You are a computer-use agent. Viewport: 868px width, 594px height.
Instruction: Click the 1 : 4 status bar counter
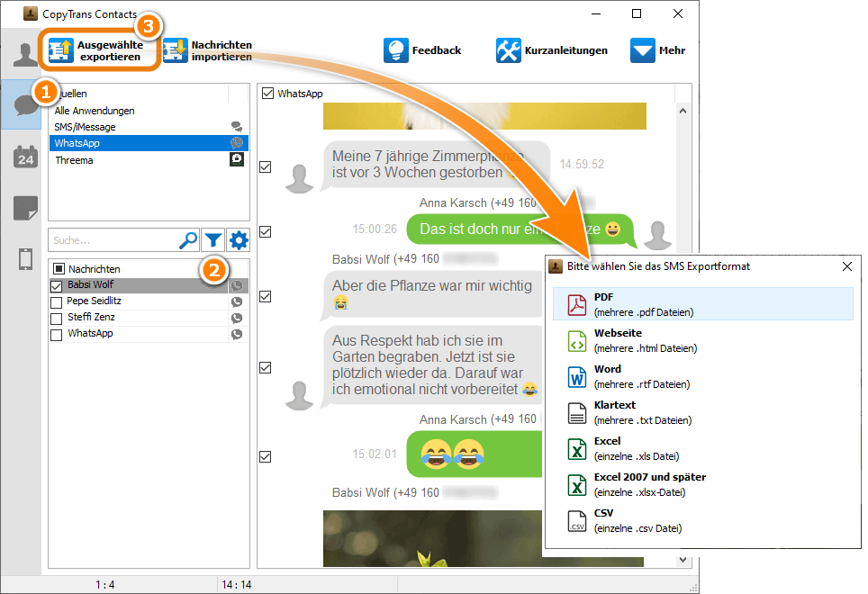[104, 585]
